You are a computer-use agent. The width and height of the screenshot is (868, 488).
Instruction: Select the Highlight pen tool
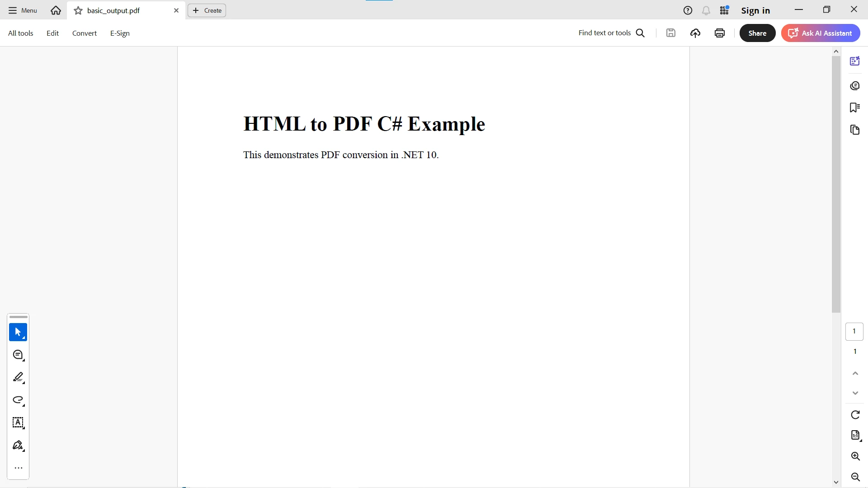point(18,377)
